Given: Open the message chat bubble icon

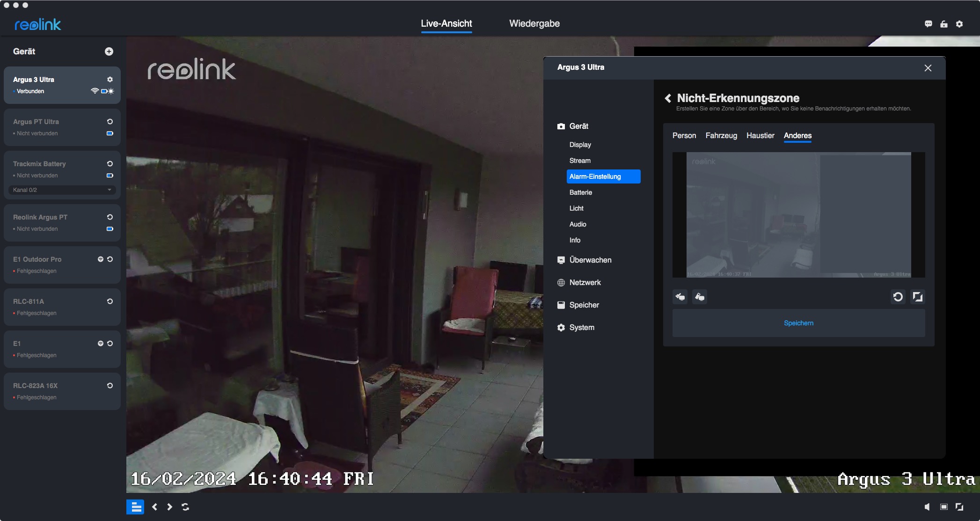Looking at the screenshot, I should coord(929,24).
